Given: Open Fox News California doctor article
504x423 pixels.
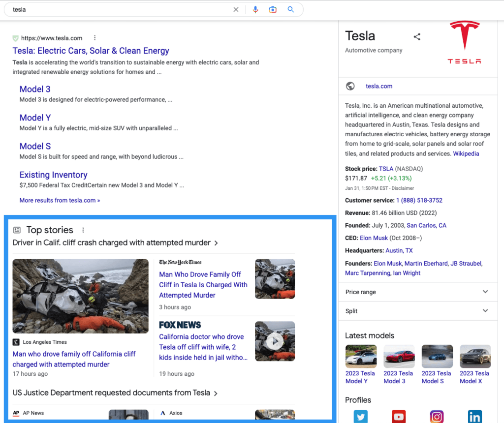Looking at the screenshot, I should 203,347.
